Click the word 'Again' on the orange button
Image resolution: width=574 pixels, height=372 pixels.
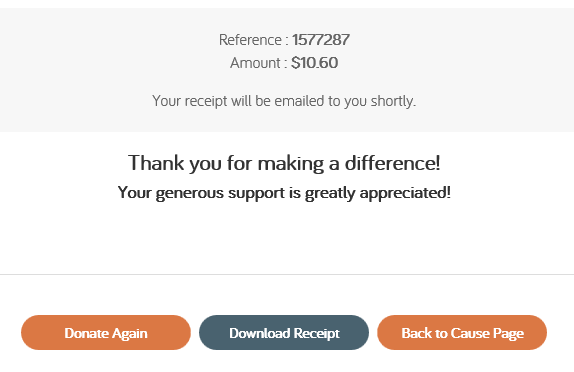[x=130, y=333]
